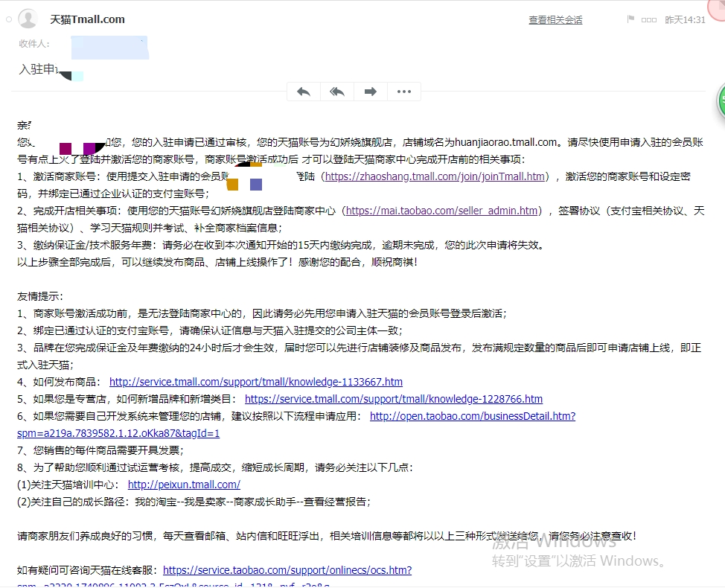Open zhaoshang.tmall.com joinTmall link
The height and width of the screenshot is (588, 725).
tap(435, 176)
